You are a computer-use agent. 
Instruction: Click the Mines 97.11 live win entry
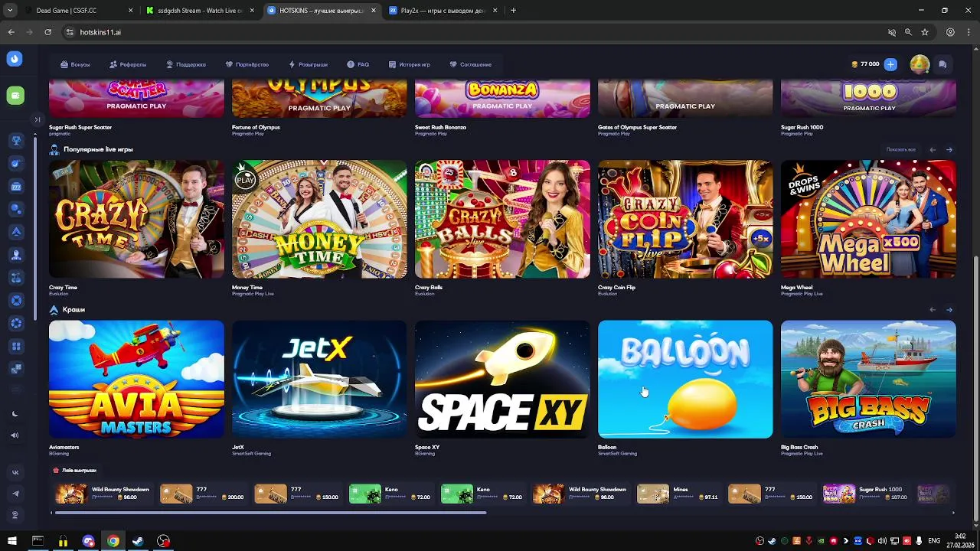point(678,494)
